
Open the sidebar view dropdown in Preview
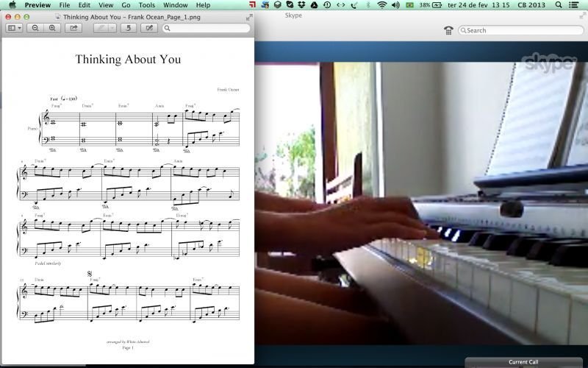[x=14, y=28]
